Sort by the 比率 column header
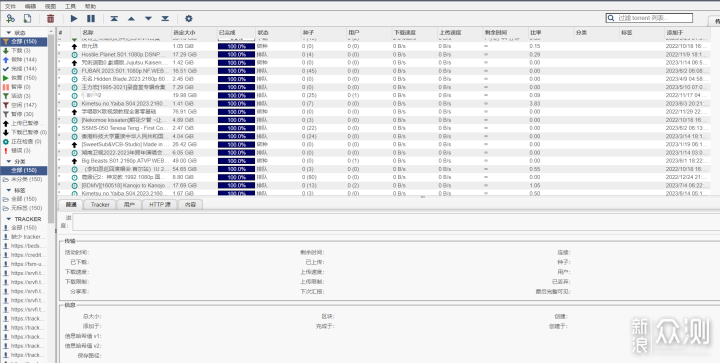The width and height of the screenshot is (720, 363). point(551,33)
